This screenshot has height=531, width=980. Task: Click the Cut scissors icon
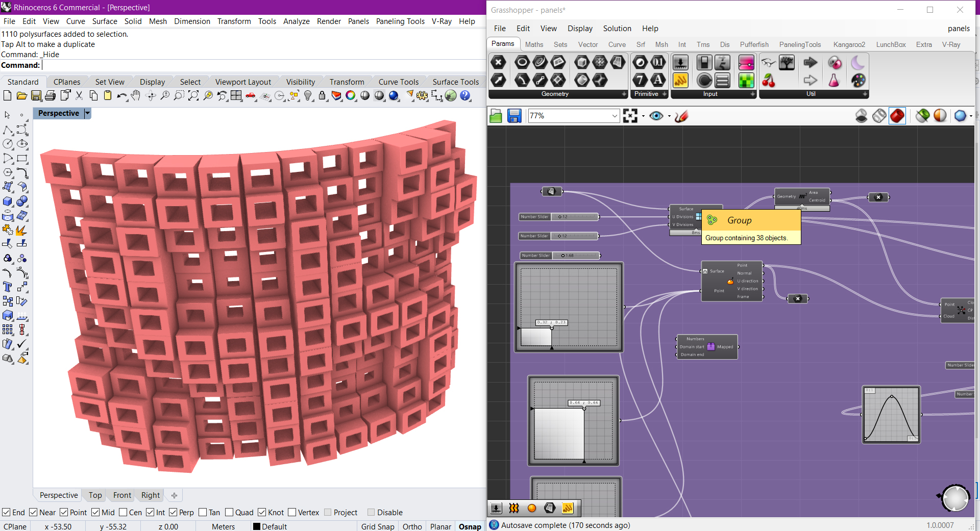point(79,96)
